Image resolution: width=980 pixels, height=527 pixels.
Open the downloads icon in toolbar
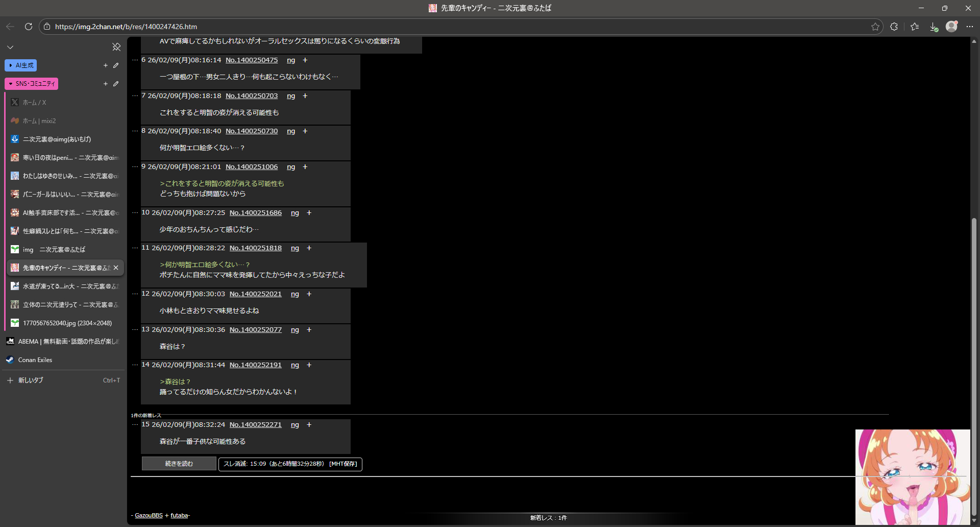pyautogui.click(x=933, y=27)
